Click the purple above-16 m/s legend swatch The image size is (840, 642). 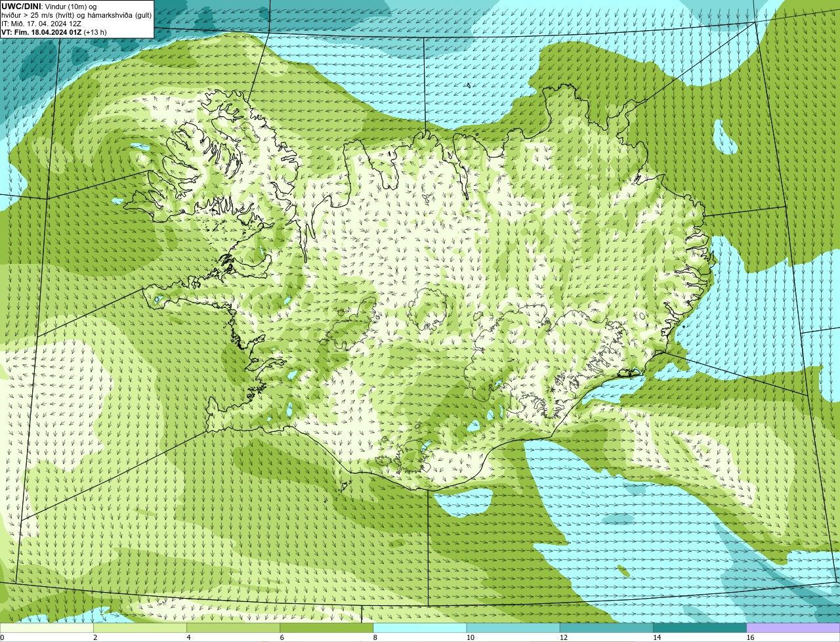tap(793, 628)
